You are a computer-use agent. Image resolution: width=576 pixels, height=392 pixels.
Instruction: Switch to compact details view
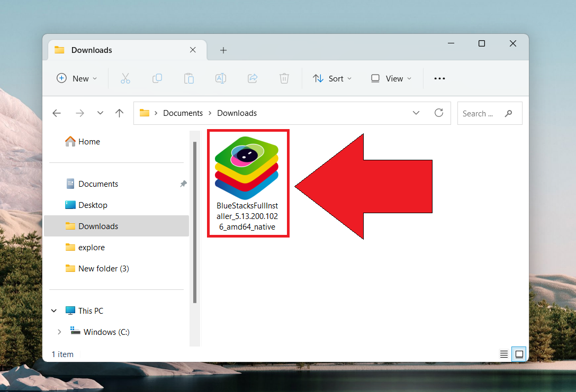click(503, 354)
